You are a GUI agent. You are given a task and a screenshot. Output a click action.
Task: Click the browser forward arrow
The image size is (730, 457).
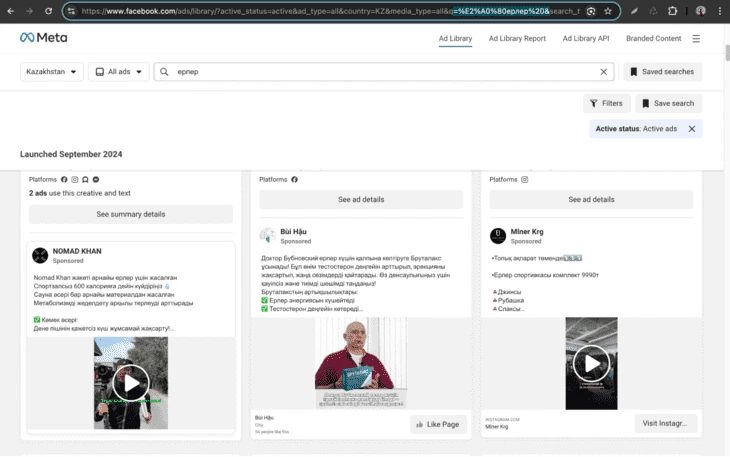point(29,11)
